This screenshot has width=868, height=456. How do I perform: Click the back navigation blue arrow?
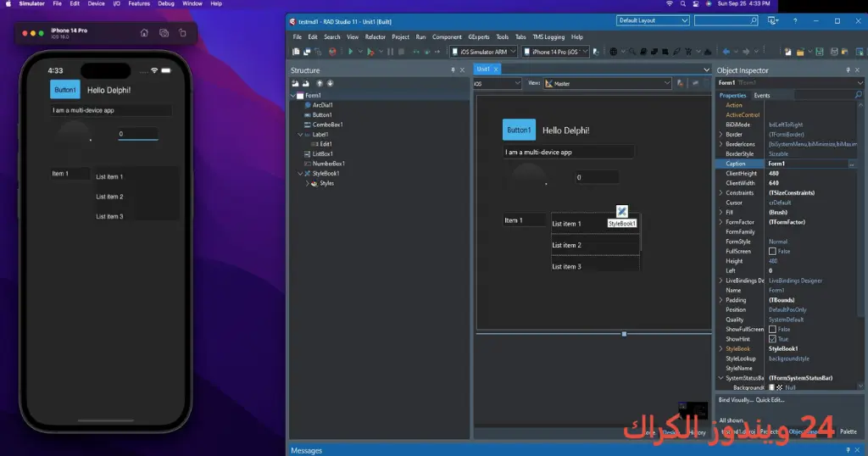pos(726,52)
